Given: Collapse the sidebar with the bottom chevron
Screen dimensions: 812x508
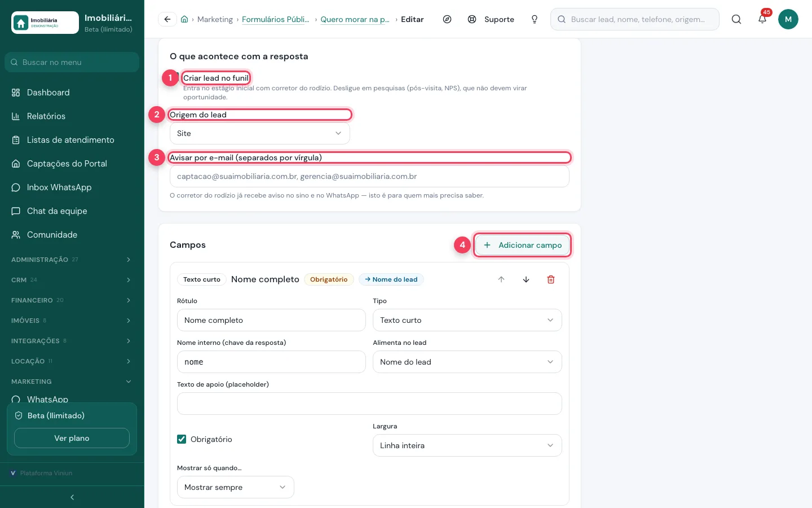Looking at the screenshot, I should (x=72, y=497).
